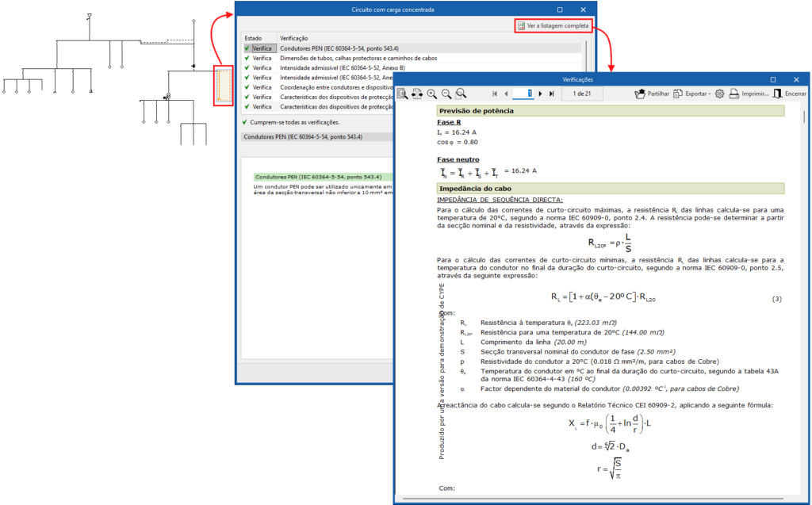Close 'Circuito com carga concentrada' window
This screenshot has height=505, width=812.
point(583,10)
